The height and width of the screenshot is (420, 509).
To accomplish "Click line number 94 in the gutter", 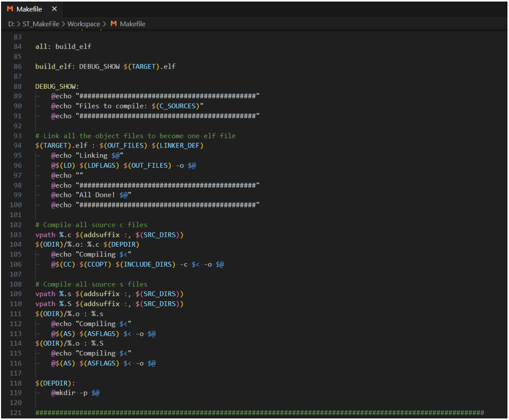I will [18, 146].
